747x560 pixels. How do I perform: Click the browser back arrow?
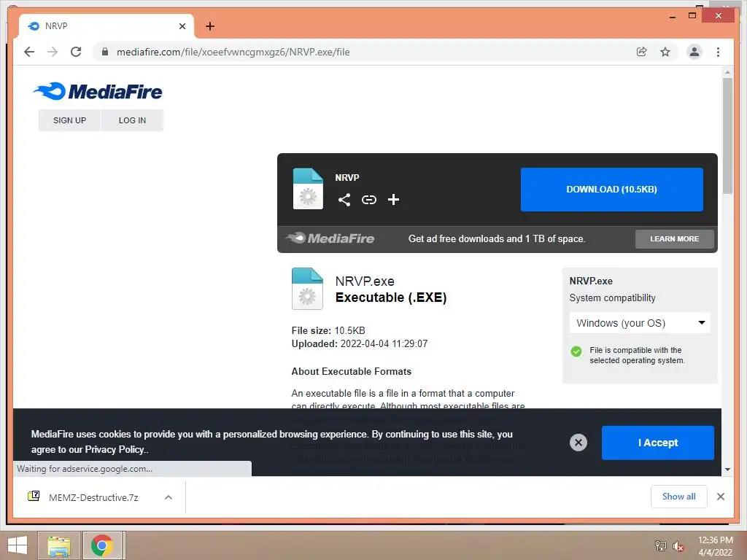(29, 52)
